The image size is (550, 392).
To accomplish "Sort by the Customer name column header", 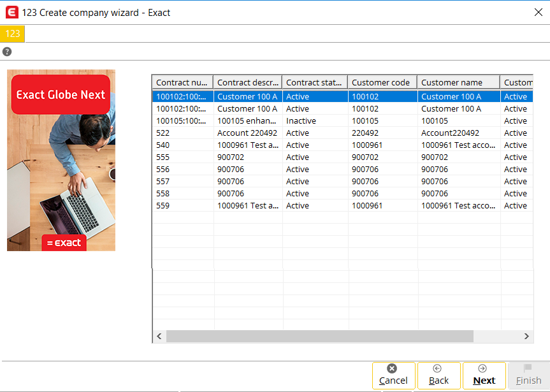I will (x=458, y=82).
